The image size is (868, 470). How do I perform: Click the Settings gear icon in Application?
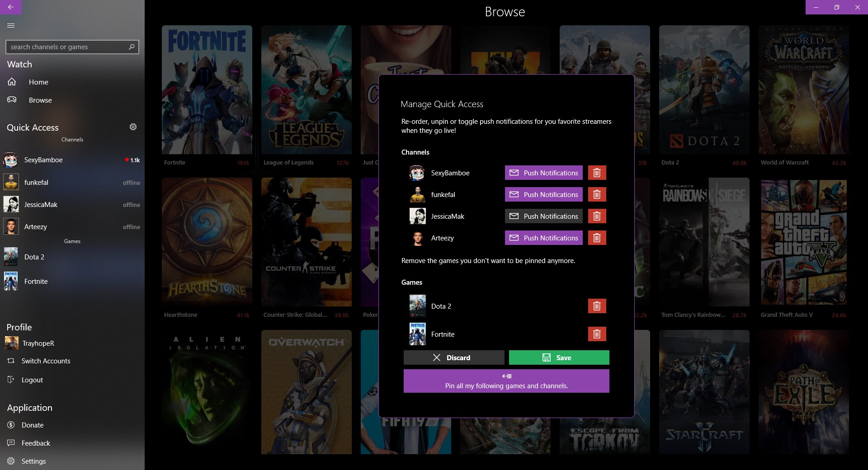tap(11, 461)
